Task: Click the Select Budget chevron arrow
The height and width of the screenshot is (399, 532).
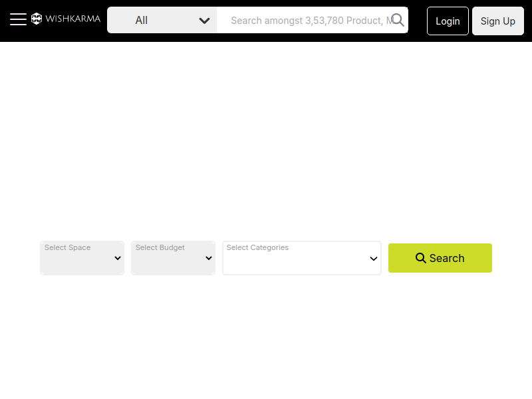Action: [x=209, y=258]
